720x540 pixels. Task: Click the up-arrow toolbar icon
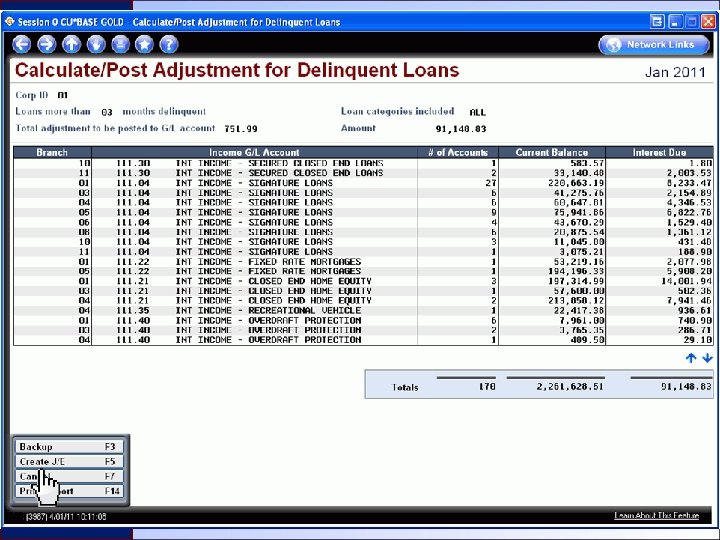[71, 45]
